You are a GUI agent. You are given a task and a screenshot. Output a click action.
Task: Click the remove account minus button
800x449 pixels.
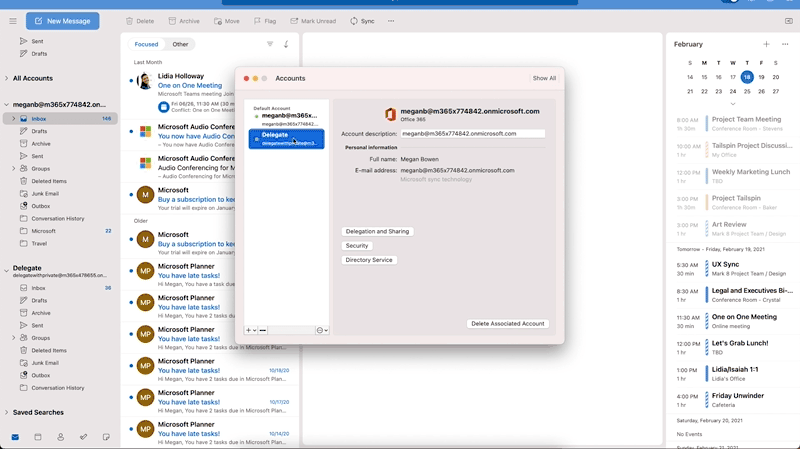point(263,330)
